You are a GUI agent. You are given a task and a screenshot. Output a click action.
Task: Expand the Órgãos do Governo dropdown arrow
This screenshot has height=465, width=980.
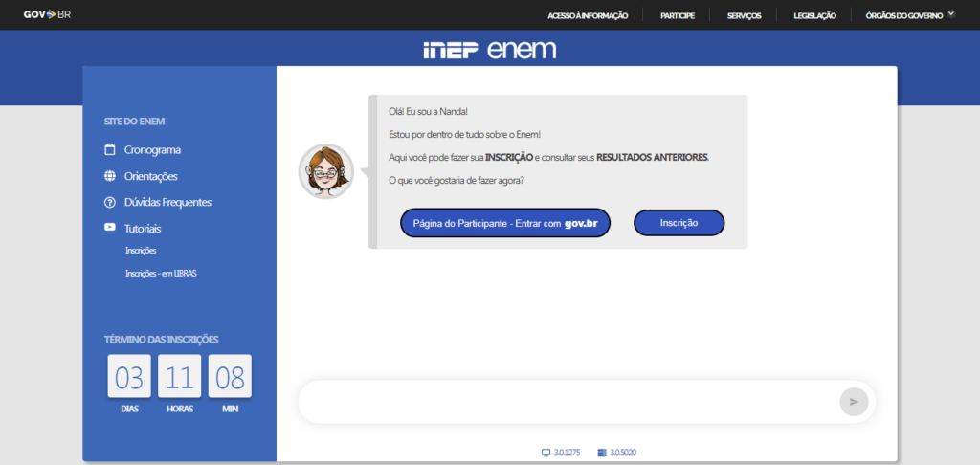tap(951, 13)
